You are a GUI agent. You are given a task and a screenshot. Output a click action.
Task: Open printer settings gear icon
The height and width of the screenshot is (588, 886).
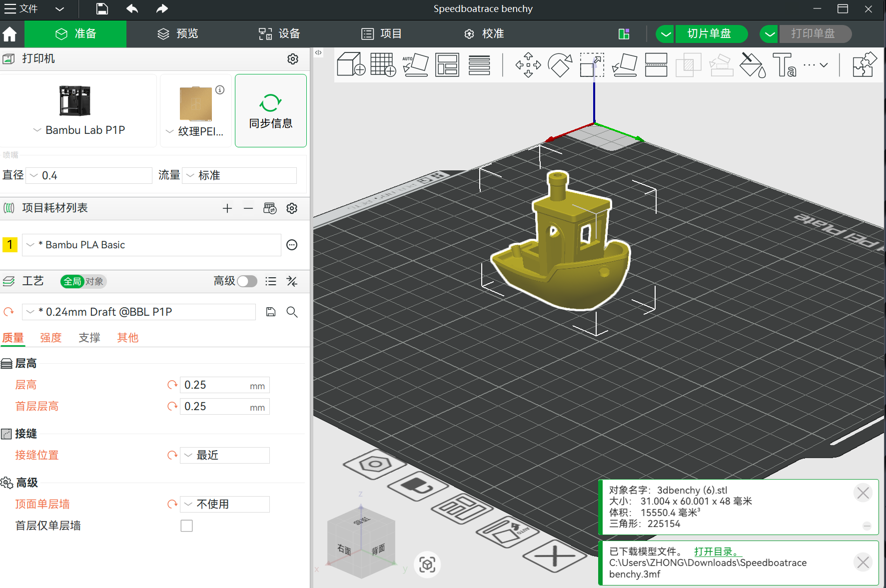(x=293, y=59)
